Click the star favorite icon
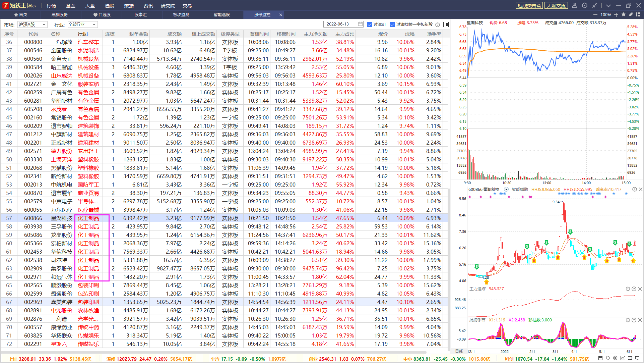 [x=624, y=14]
